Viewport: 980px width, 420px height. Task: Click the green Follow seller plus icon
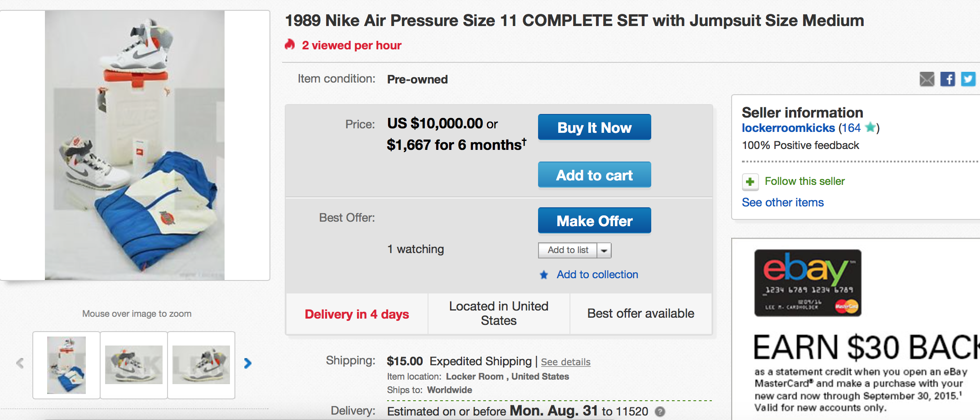pyautogui.click(x=750, y=182)
